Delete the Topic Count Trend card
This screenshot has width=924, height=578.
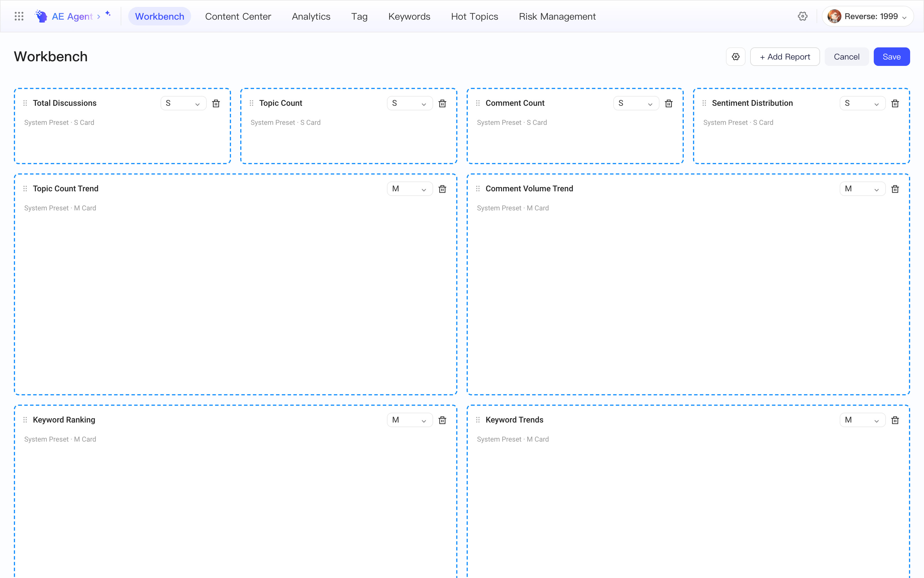443,189
